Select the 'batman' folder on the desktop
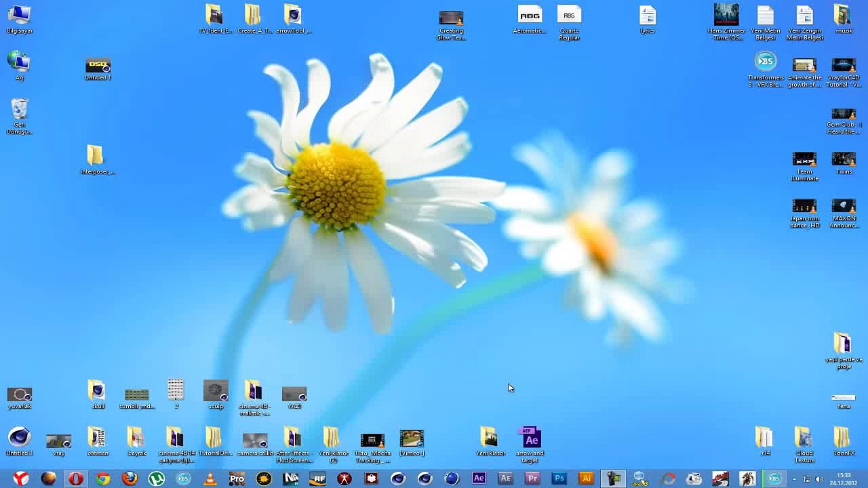The height and width of the screenshot is (488, 868). [x=97, y=438]
